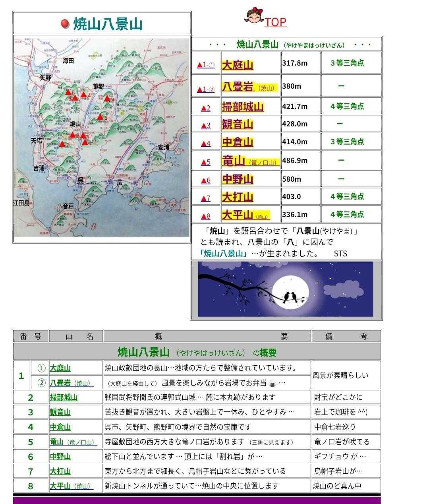Viewport: 429px width, 504px height.
Task: Go to 観音山 link at 428.0m
Action: click(238, 124)
